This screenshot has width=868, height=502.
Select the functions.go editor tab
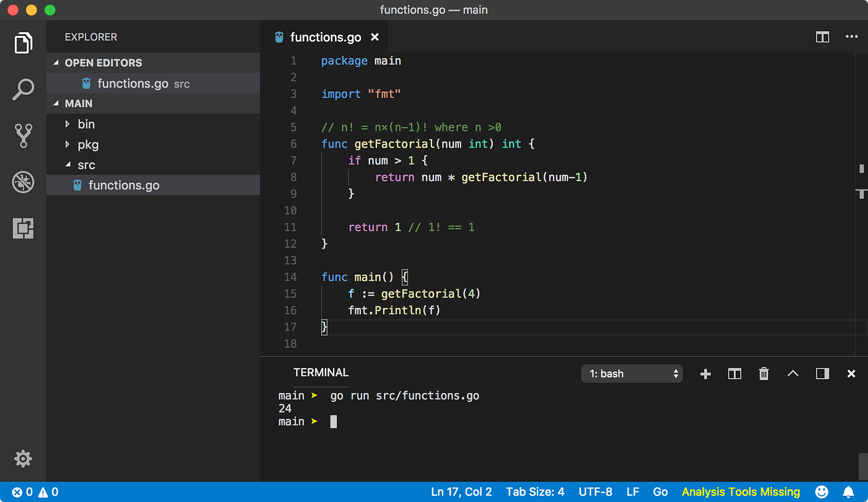tap(325, 37)
